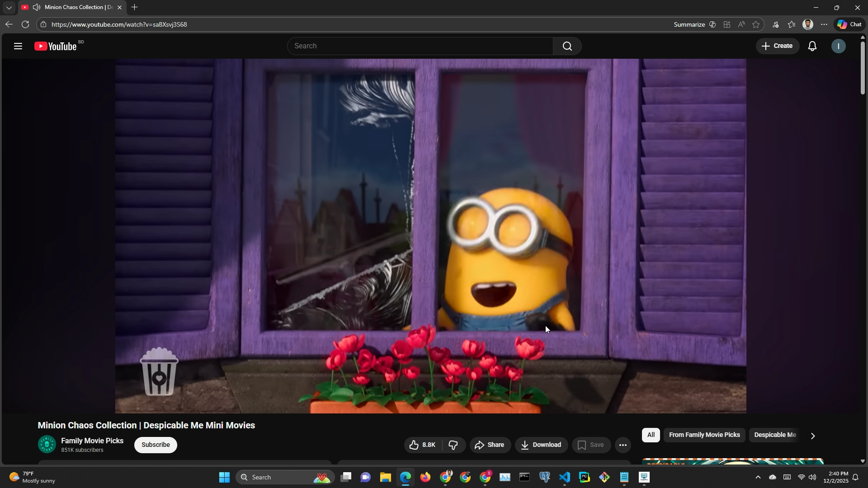868x488 pixels.
Task: Select From Family Movie Picks chip
Action: [704, 435]
